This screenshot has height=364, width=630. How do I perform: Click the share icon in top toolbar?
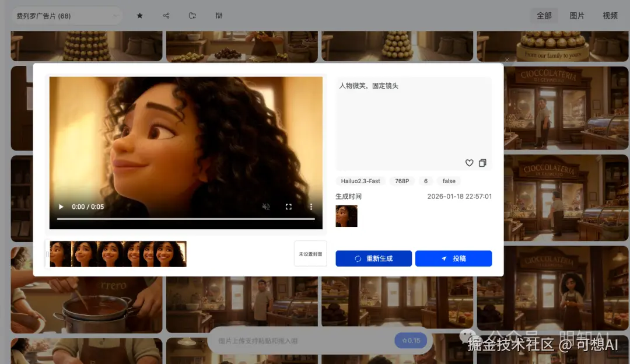pyautogui.click(x=166, y=16)
